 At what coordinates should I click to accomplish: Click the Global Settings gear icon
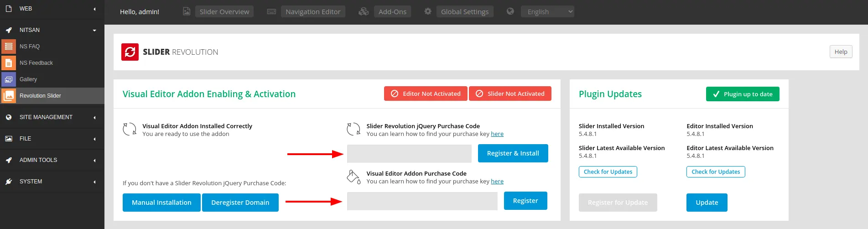click(428, 11)
